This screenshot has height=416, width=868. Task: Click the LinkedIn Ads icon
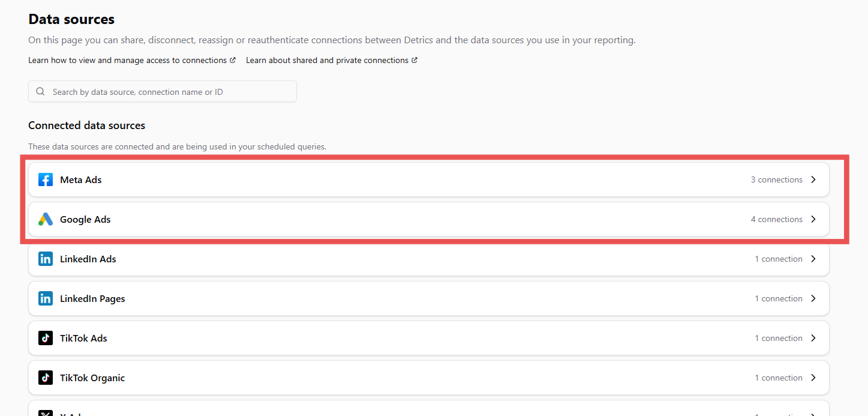pyautogui.click(x=45, y=258)
